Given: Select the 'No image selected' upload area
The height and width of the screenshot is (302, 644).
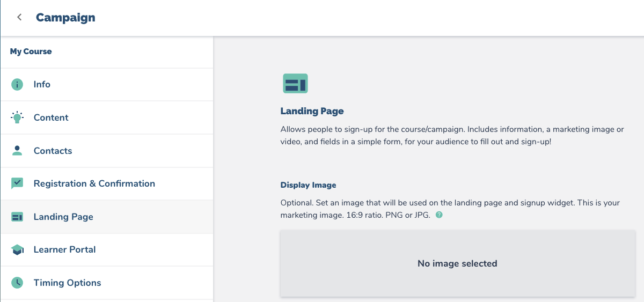Looking at the screenshot, I should 457,263.
